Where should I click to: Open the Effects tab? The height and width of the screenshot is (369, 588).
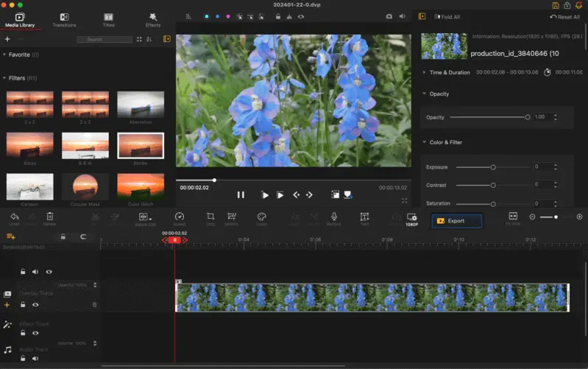[153, 19]
